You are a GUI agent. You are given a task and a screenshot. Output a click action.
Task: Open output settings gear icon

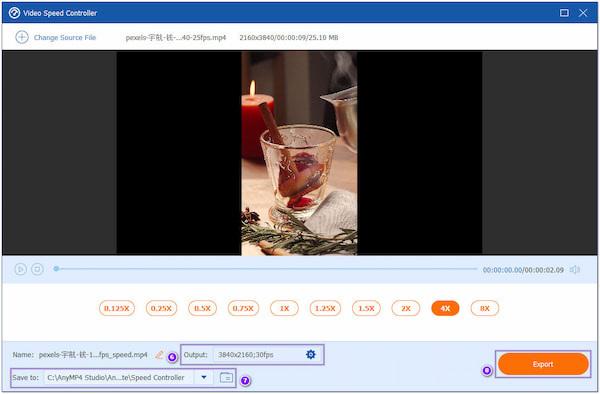tap(311, 355)
